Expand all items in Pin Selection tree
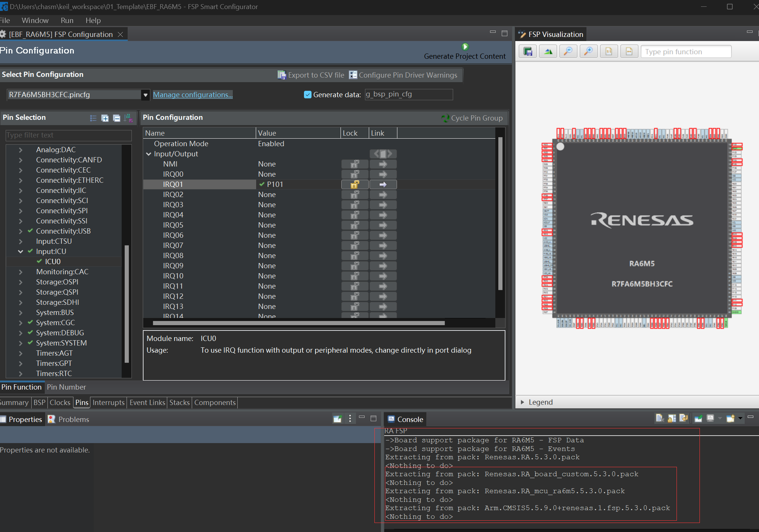The image size is (759, 532). pos(105,118)
